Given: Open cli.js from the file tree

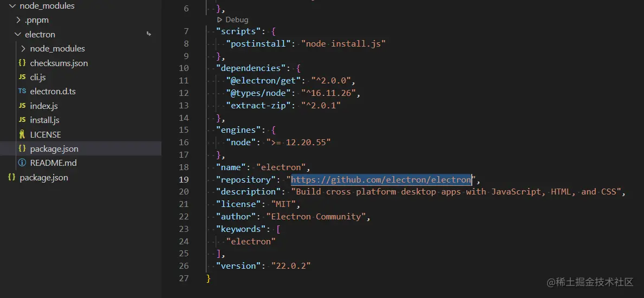Looking at the screenshot, I should (x=37, y=77).
